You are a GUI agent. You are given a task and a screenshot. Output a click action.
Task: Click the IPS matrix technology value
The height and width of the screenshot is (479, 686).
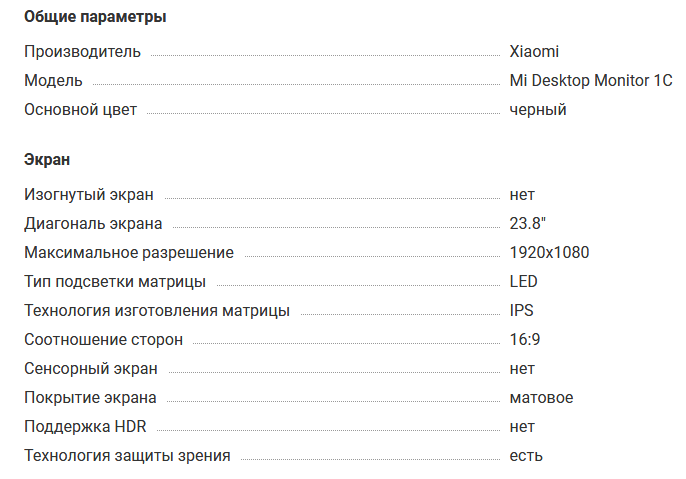[520, 311]
